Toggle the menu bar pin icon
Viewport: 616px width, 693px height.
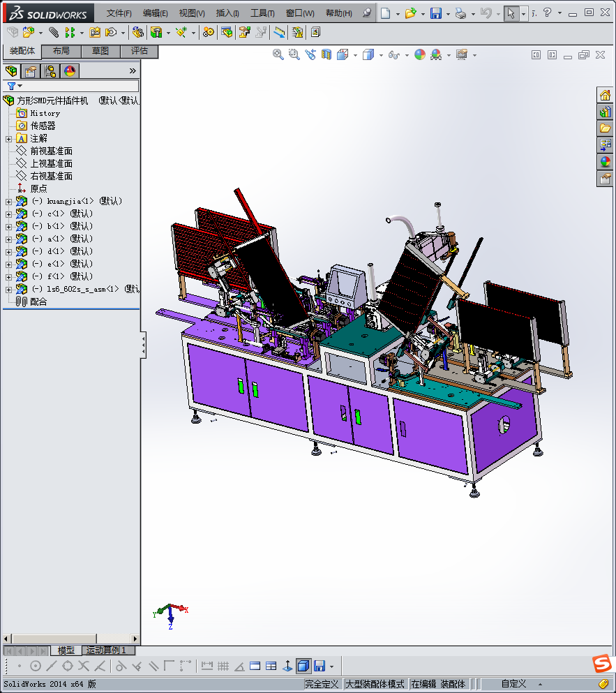tap(367, 13)
